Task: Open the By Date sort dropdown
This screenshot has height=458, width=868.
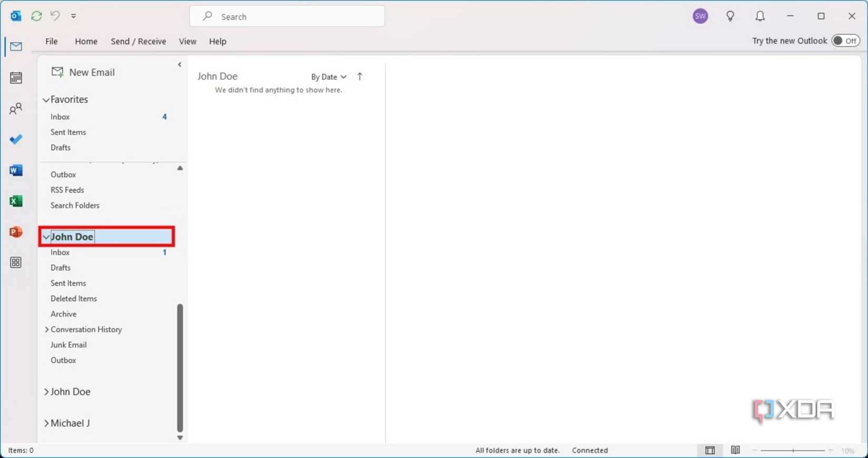Action: coord(328,77)
